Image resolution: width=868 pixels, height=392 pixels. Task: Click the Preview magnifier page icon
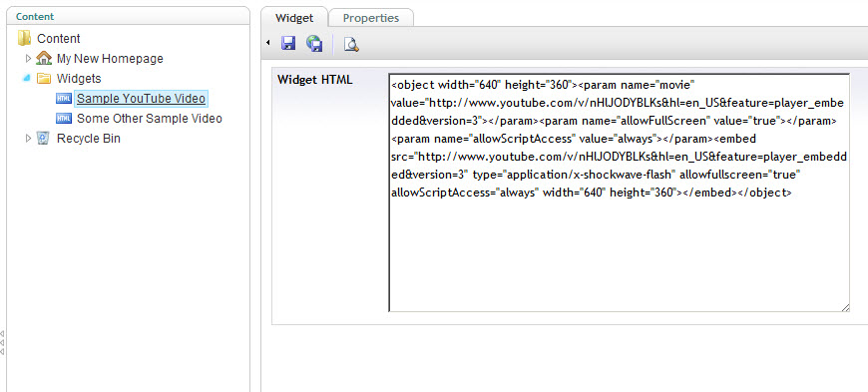coord(351,44)
